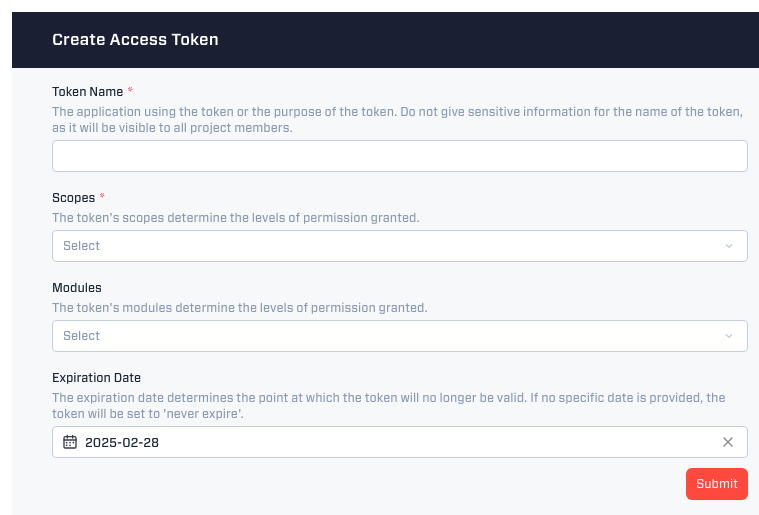Viewport: 759px width, 515px height.
Task: Click the never expire explanation text
Action: (x=389, y=406)
